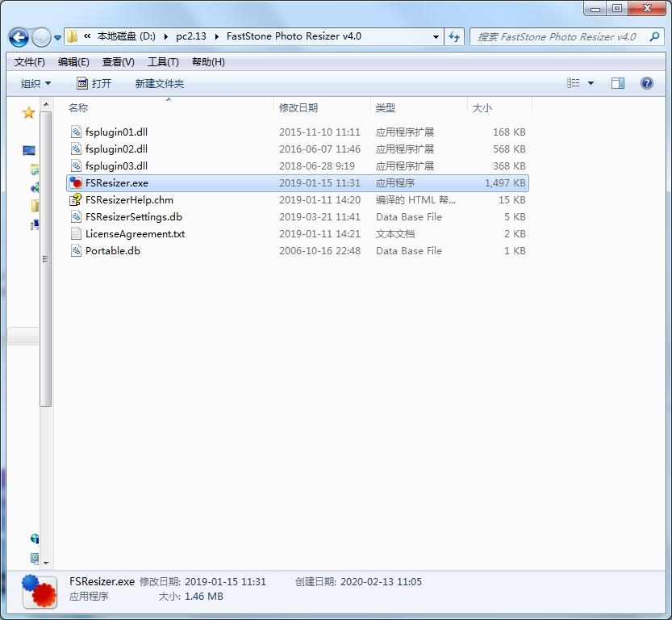Click the 2019-01-15 11:31 date in FSResizer.exe row
The image size is (672, 620).
pyautogui.click(x=319, y=183)
